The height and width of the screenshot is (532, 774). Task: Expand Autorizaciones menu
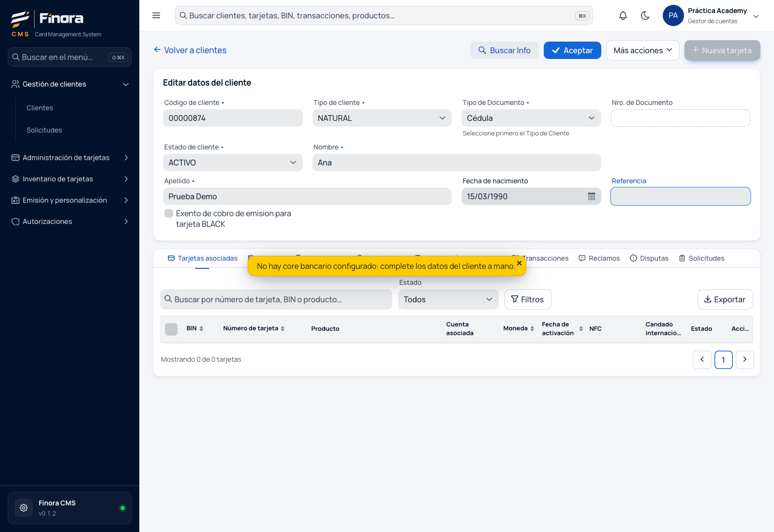(x=70, y=222)
